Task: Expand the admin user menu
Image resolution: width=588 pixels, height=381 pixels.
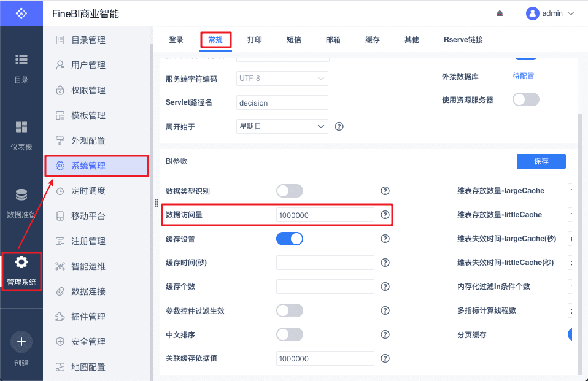Action: pyautogui.click(x=550, y=13)
